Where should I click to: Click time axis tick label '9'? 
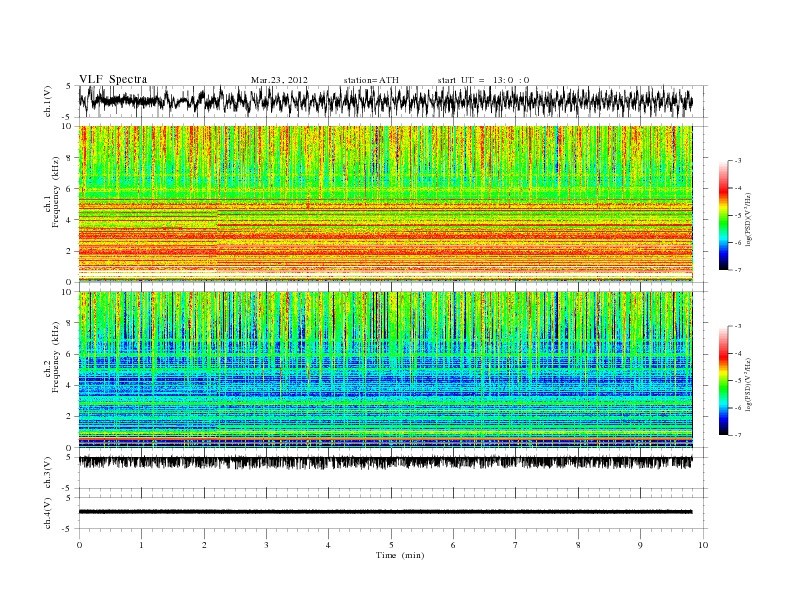pyautogui.click(x=640, y=545)
